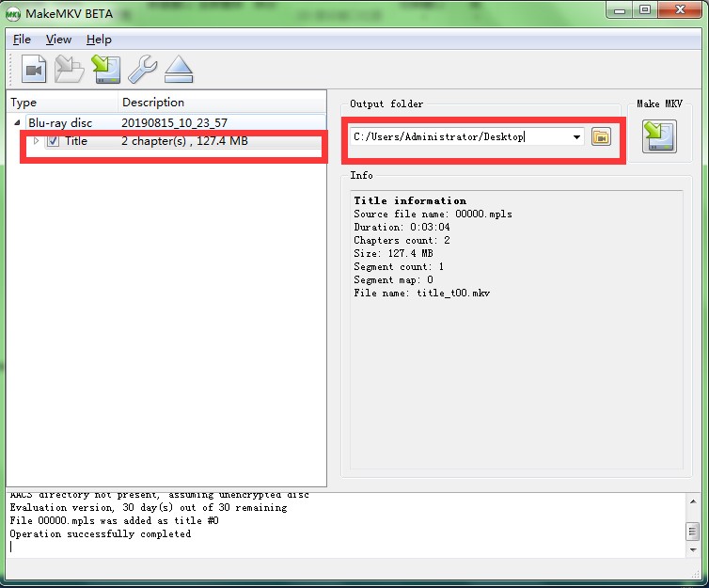Click the Open disc folder icon
Viewport: 709px width, 588px height.
coord(70,70)
